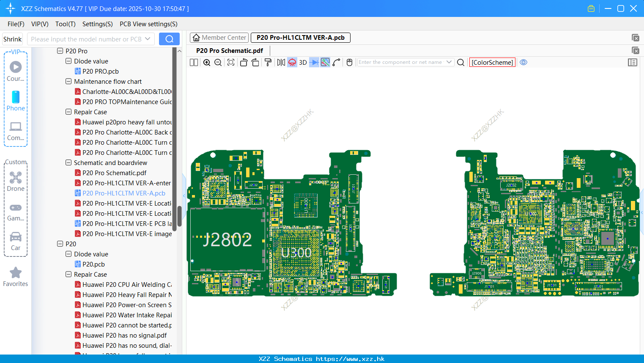Open the model number search dropdown
Image resolution: width=644 pixels, height=363 pixels.
coord(148,39)
